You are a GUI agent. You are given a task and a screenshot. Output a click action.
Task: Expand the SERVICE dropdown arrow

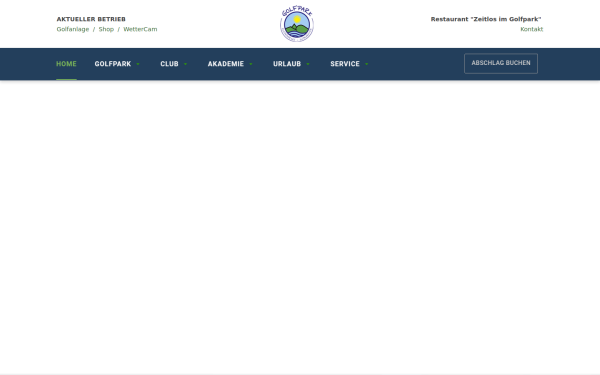tap(367, 64)
